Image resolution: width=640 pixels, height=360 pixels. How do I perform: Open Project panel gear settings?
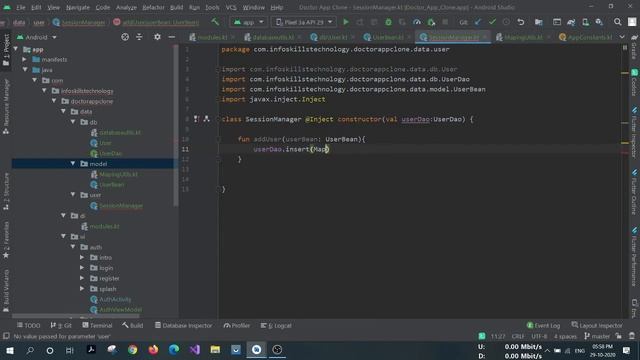coord(157,37)
